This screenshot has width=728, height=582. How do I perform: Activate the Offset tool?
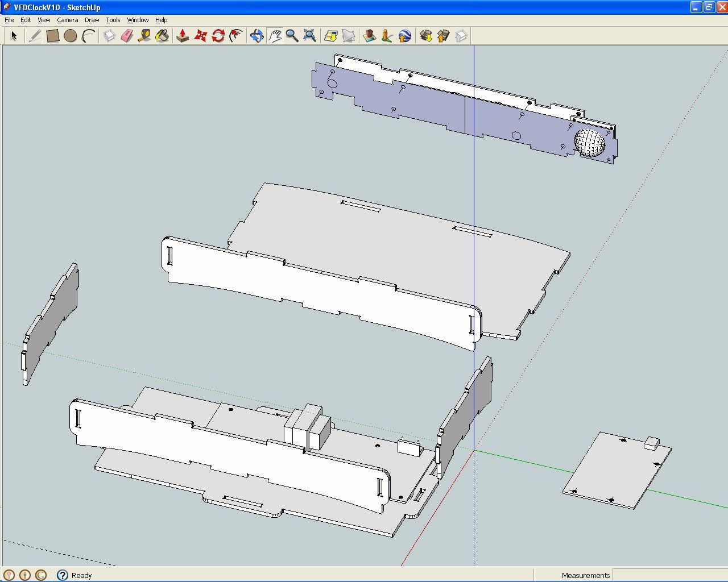235,36
